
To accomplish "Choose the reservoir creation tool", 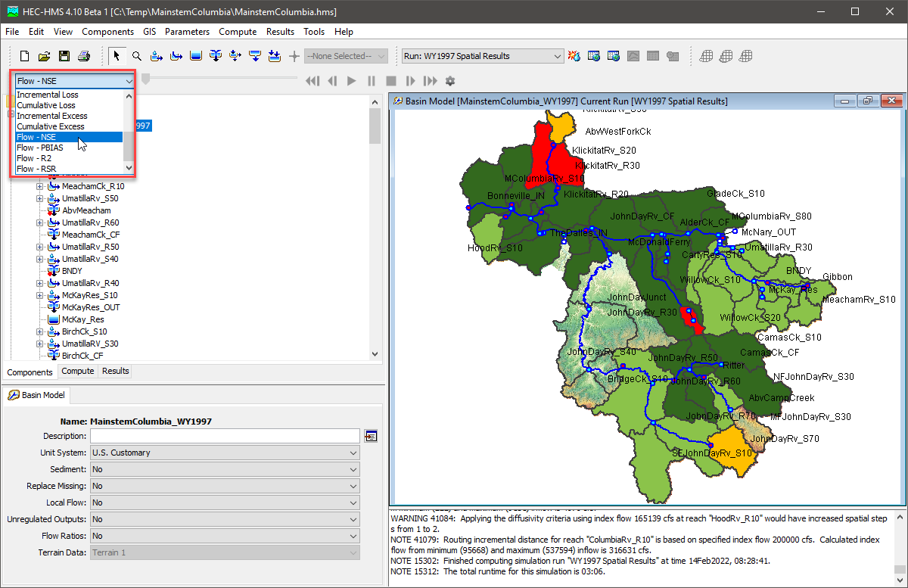I will (196, 56).
